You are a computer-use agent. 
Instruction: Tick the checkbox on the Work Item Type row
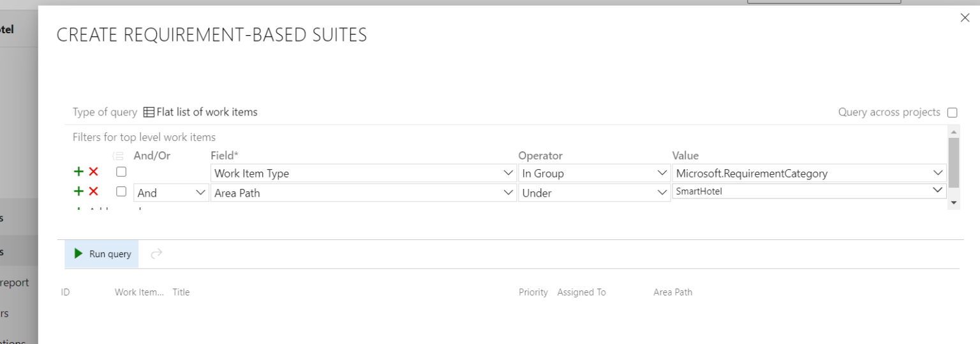pyautogui.click(x=121, y=172)
